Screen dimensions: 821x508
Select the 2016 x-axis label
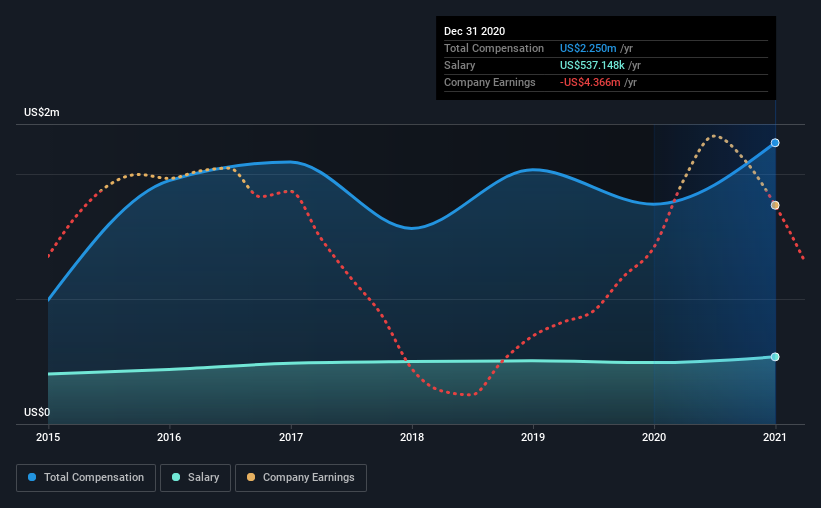coord(169,437)
